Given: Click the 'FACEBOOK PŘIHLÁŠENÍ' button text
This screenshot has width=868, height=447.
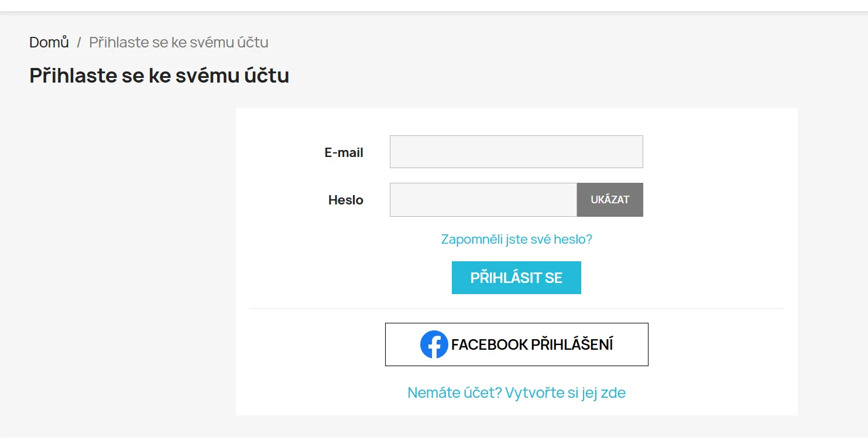Looking at the screenshot, I should 531,344.
